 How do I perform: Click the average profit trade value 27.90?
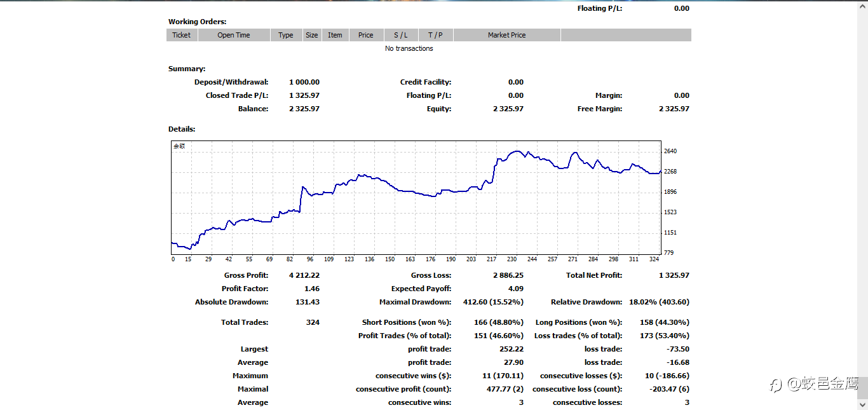(513, 362)
